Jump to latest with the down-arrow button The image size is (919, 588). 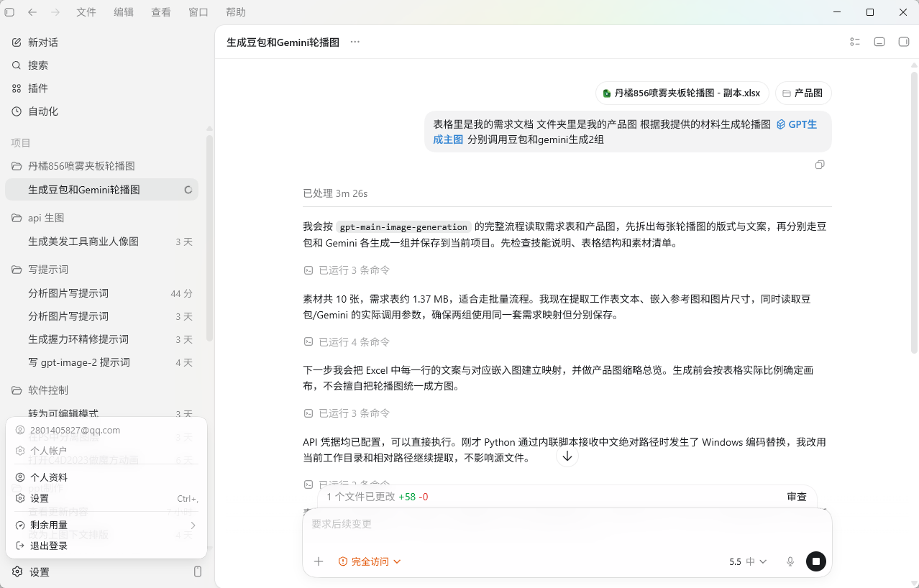[x=567, y=456]
